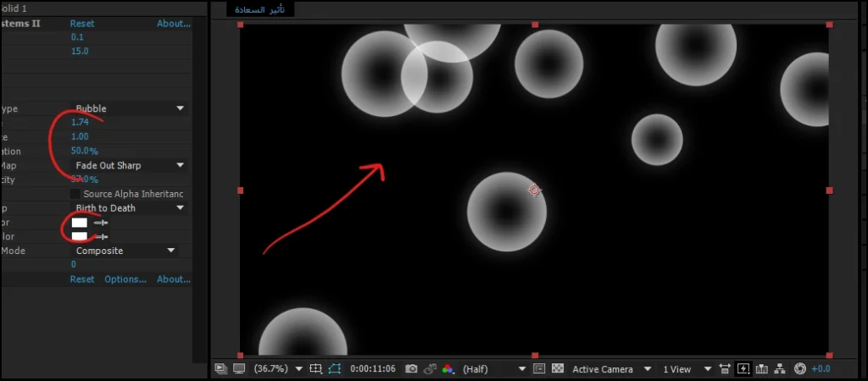Click the +0.0 exposure value

pos(821,369)
